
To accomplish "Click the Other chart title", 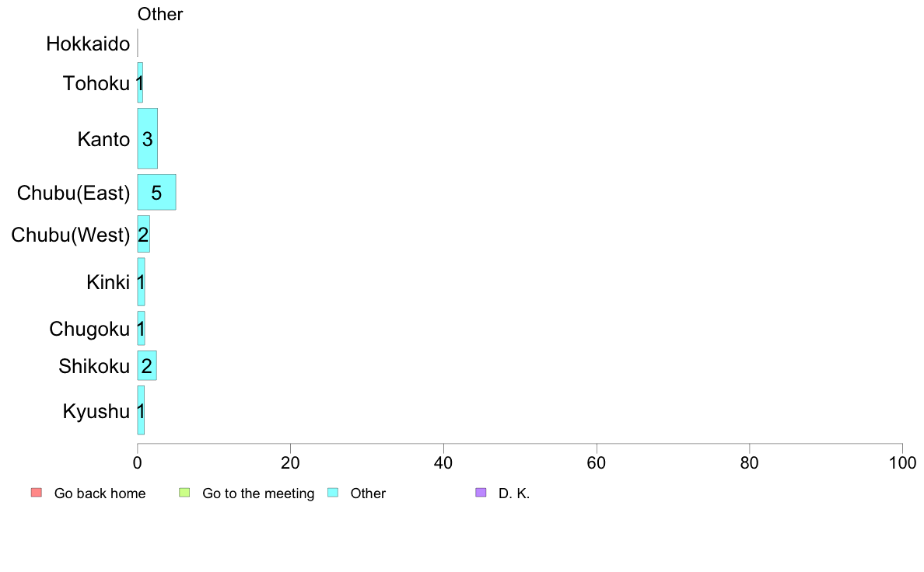I will (x=160, y=14).
